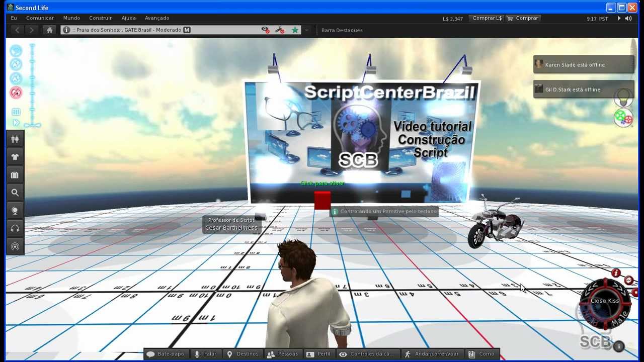Expand the location history dropdown arrow
This screenshot has width=644, height=362.
[306, 30]
